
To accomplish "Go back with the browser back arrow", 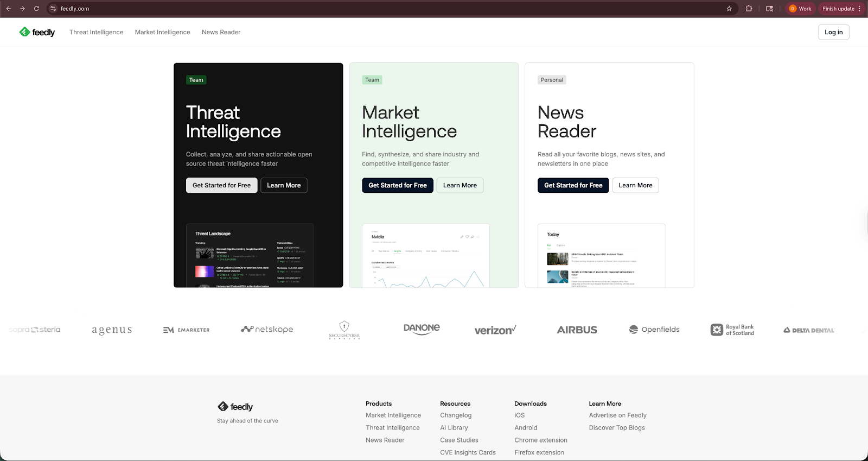I will (x=9, y=9).
